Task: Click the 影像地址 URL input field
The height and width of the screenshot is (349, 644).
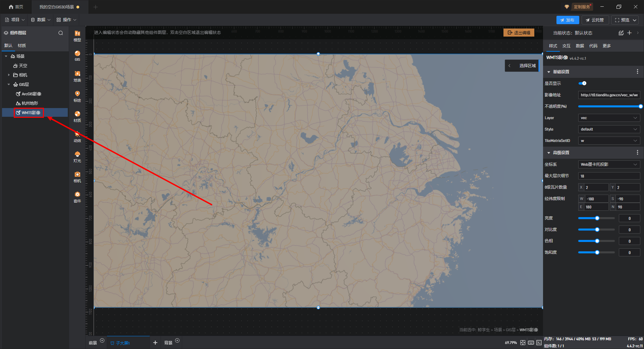Action: (609, 95)
